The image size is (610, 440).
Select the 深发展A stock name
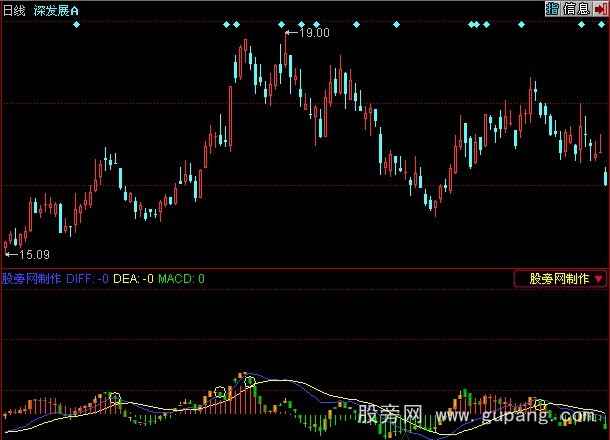pos(56,11)
